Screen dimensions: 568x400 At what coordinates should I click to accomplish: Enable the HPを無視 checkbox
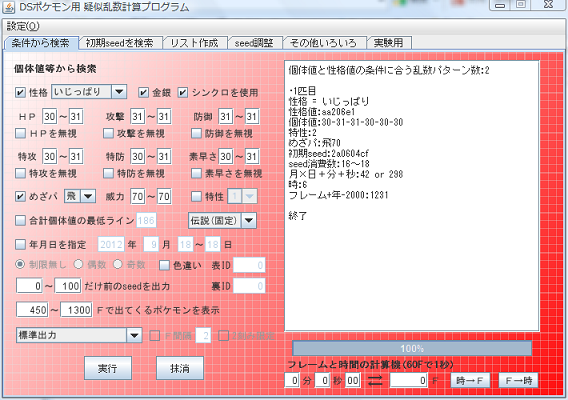20,133
